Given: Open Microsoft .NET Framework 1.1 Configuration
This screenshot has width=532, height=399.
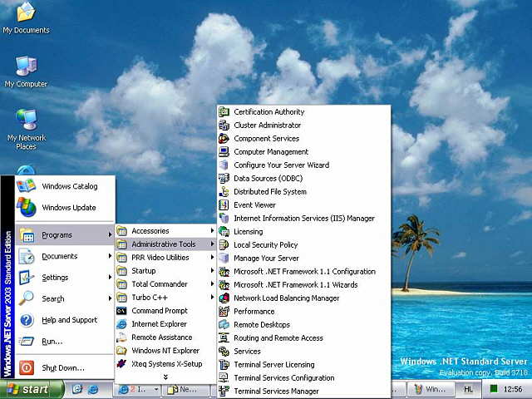Looking at the screenshot, I should coord(304,272).
